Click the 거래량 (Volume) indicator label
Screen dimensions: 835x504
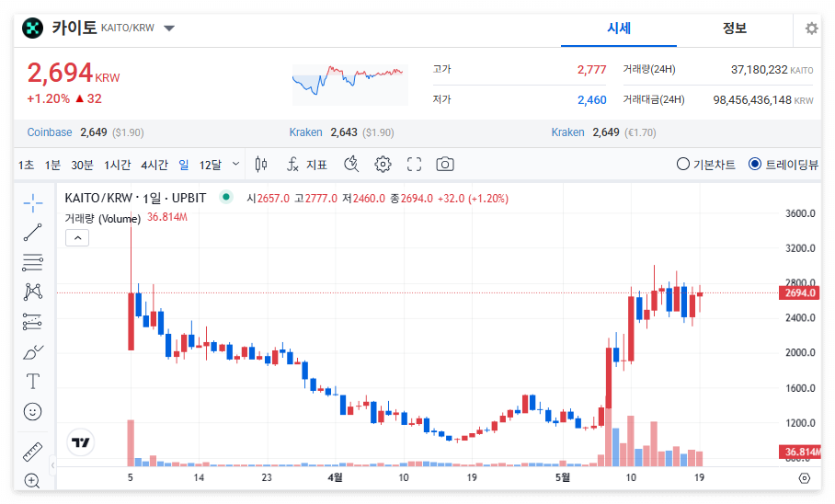[103, 219]
